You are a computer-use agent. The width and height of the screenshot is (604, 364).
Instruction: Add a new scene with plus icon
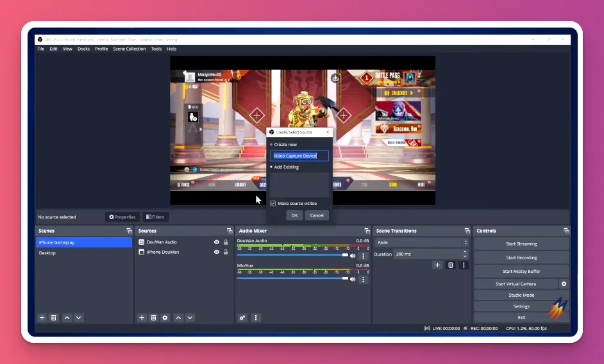coord(42,318)
